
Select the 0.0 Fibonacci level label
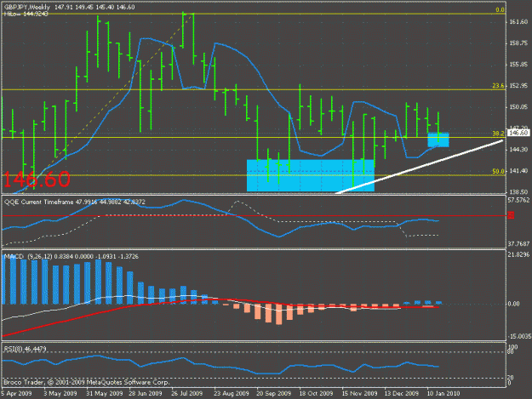[500, 10]
